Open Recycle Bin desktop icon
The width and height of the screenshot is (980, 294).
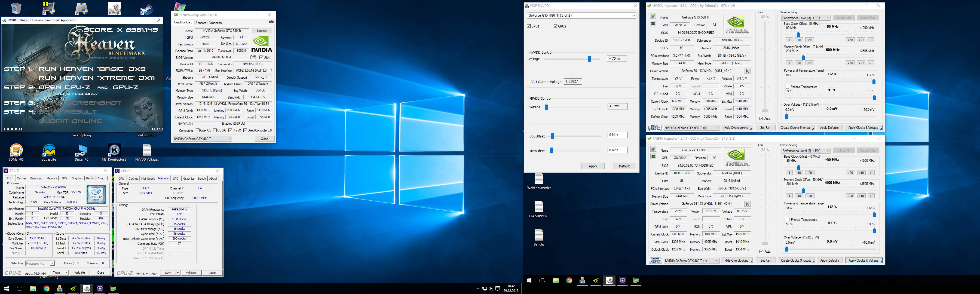tap(16, 8)
